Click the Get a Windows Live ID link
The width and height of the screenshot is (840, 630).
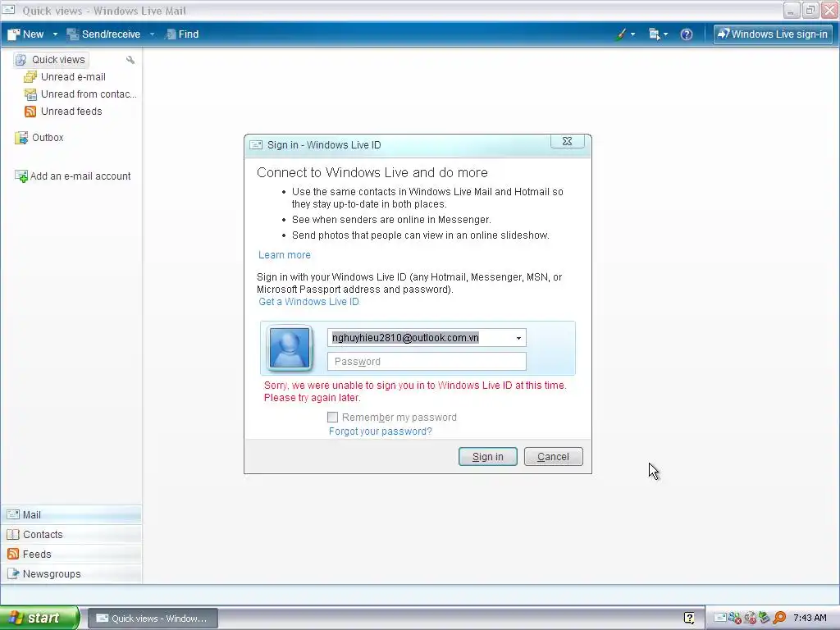coord(308,302)
